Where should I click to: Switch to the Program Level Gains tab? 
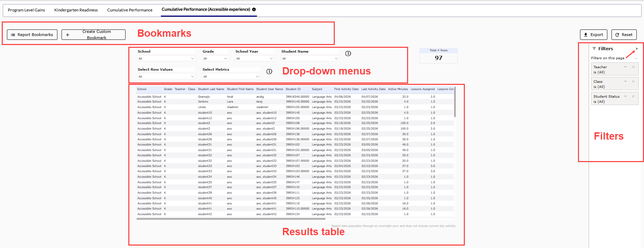26,10
